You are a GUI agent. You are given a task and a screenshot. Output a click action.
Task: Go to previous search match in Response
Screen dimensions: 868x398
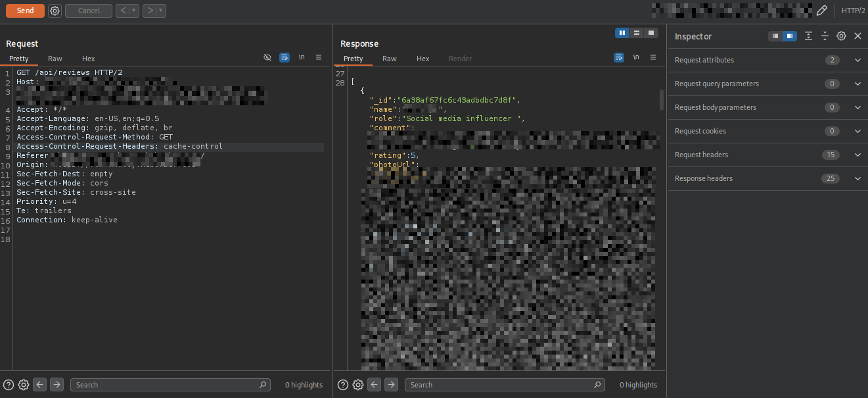pyautogui.click(x=375, y=385)
